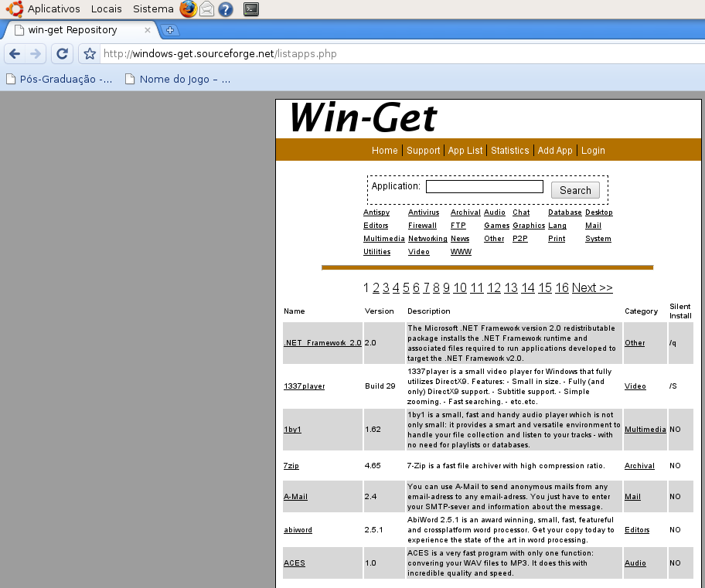Open the .NET_Framework_2.0 app link
This screenshot has height=588, width=705.
(x=322, y=343)
